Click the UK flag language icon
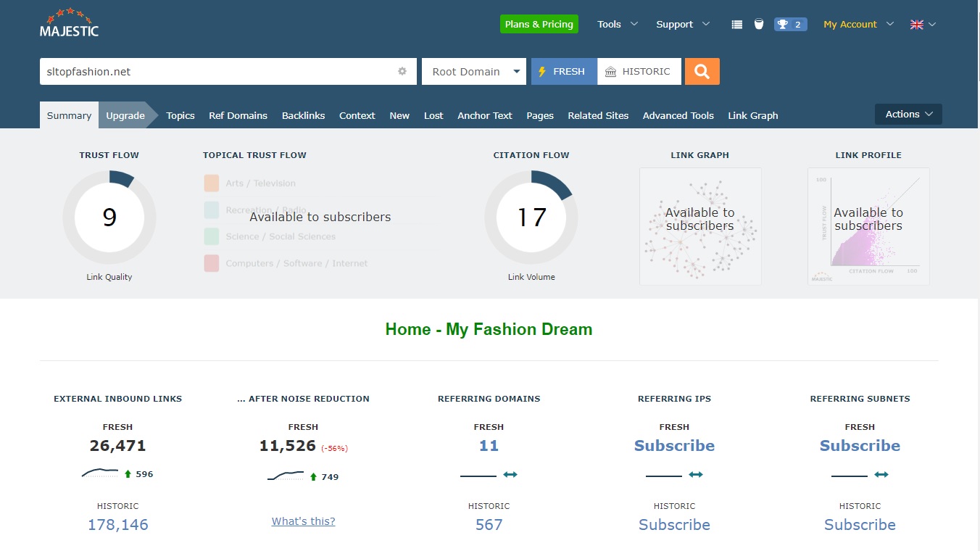980x551 pixels. click(x=917, y=24)
